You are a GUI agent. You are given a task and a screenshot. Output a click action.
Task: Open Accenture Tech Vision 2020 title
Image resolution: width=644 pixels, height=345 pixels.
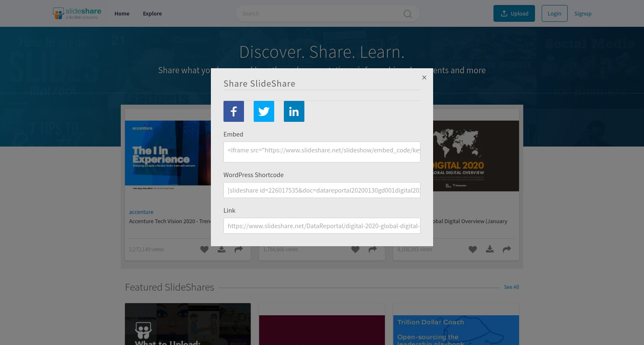coord(170,221)
